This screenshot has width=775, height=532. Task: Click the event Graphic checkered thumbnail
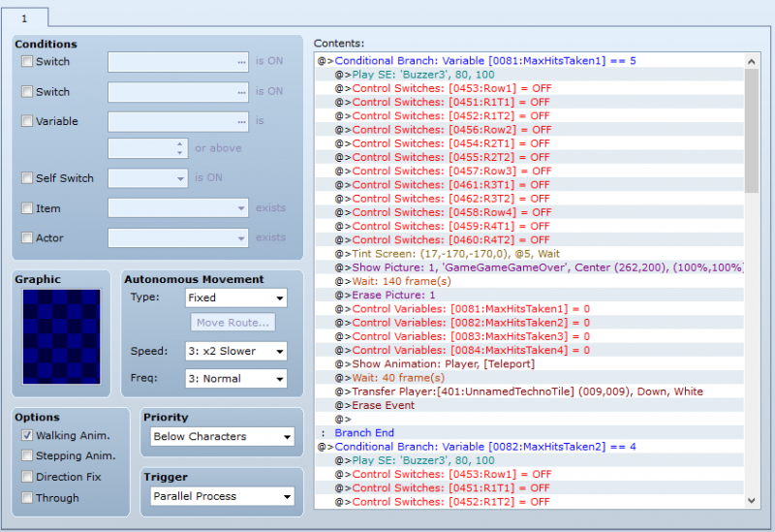(x=61, y=336)
